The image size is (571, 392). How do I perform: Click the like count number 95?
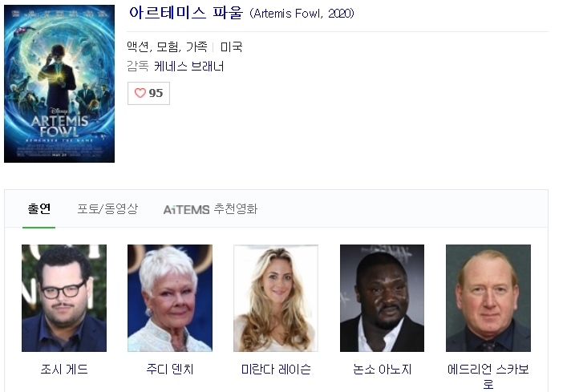pos(156,93)
